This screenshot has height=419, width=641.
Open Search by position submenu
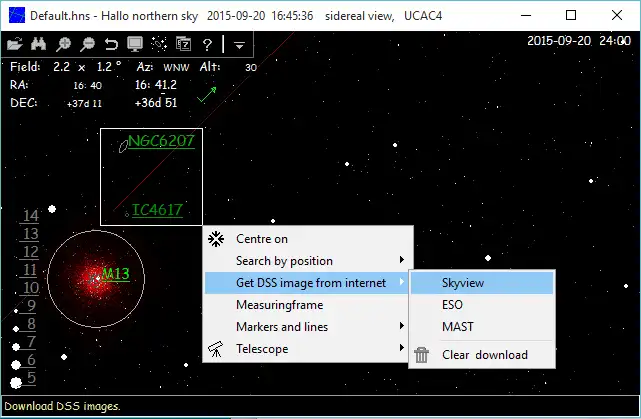click(308, 261)
